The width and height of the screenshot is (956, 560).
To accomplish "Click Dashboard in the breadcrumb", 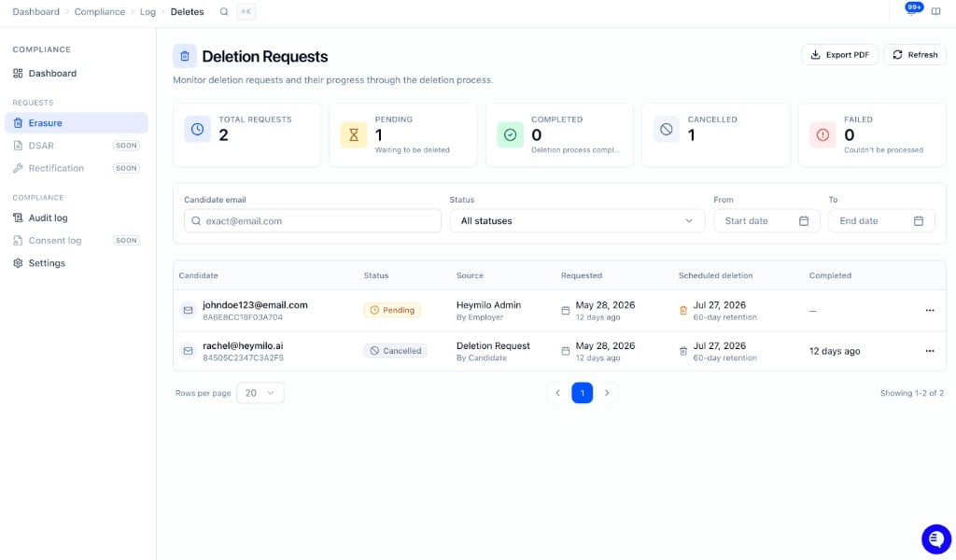I will (36, 11).
